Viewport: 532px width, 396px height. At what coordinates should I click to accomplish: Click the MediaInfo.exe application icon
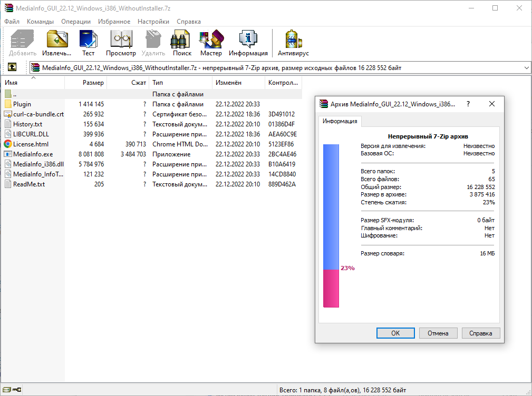[x=8, y=154]
